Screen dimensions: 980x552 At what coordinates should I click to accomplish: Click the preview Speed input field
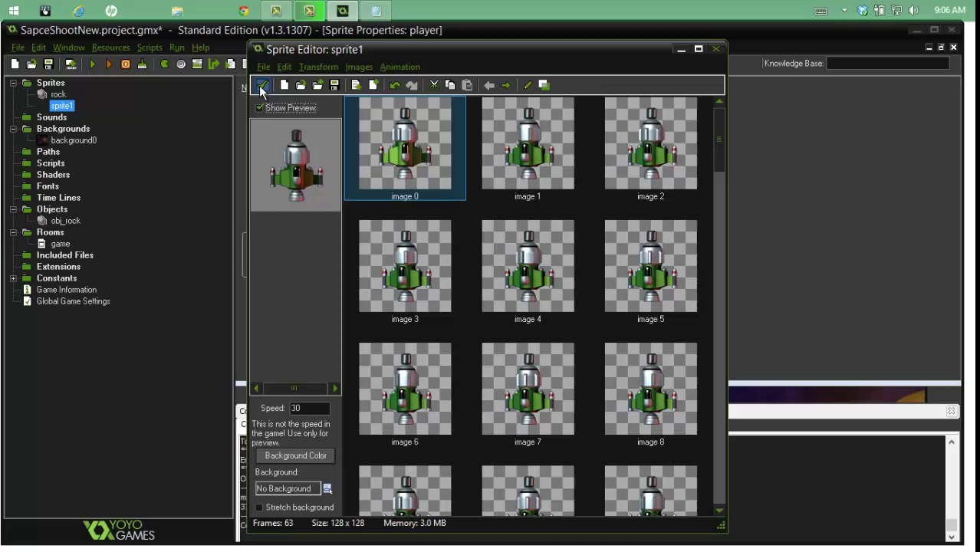(310, 409)
